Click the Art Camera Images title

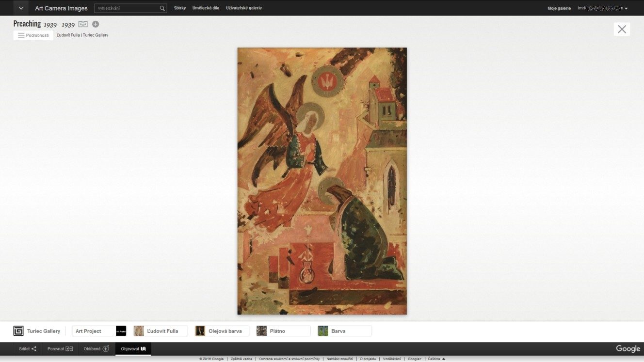click(61, 8)
